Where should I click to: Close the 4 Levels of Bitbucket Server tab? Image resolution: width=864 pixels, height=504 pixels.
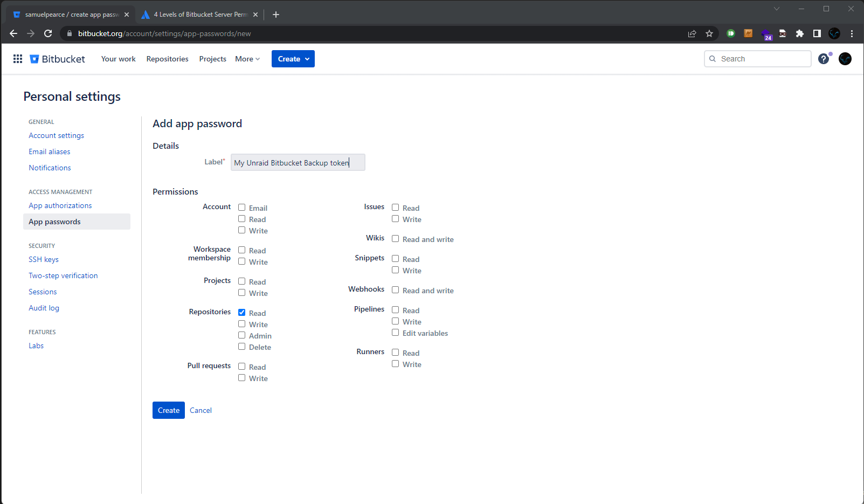(255, 15)
